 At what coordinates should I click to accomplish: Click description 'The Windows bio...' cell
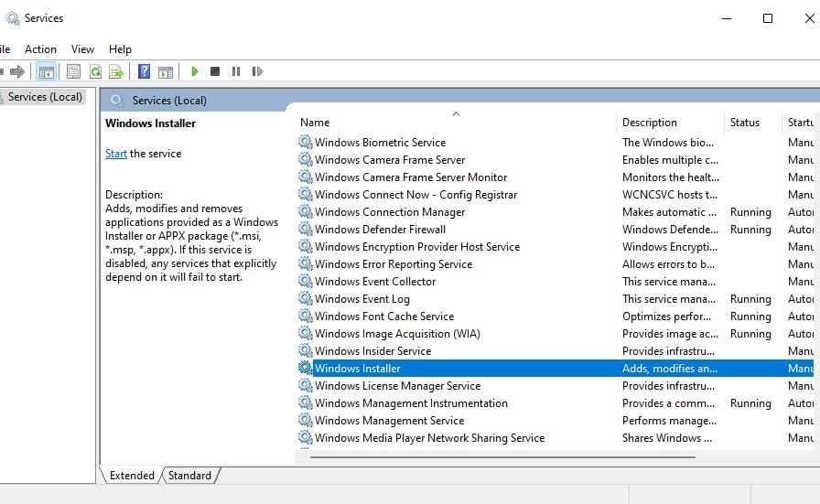pyautogui.click(x=668, y=142)
